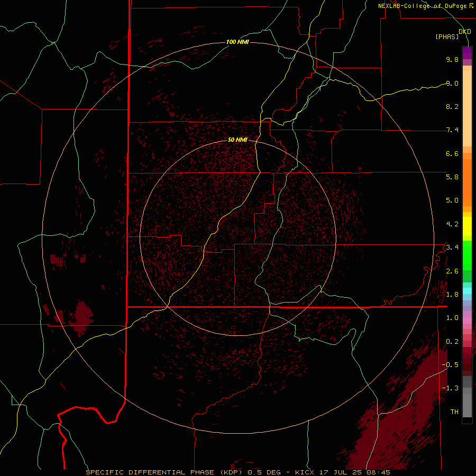The width and height of the screenshot is (476, 476).
Task: Click the 0.2 value on the color scale
Action: (x=452, y=342)
